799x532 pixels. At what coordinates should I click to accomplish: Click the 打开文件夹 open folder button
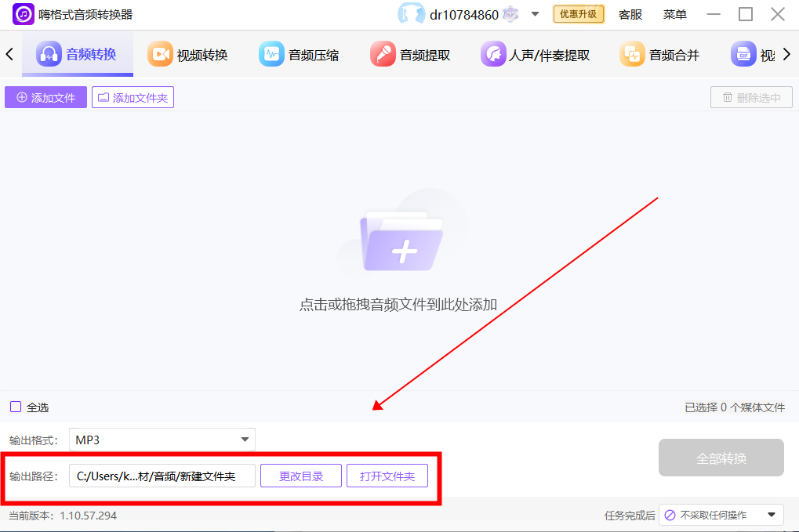(x=387, y=476)
